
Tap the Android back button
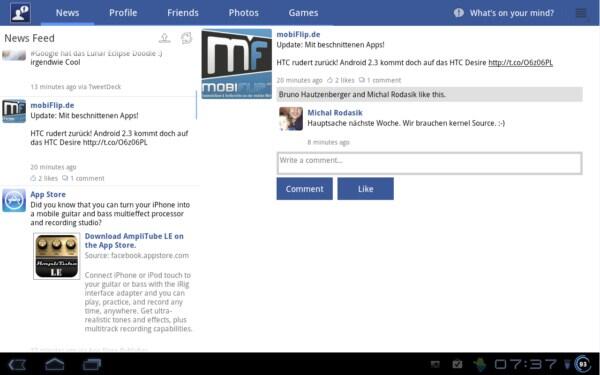pyautogui.click(x=17, y=364)
